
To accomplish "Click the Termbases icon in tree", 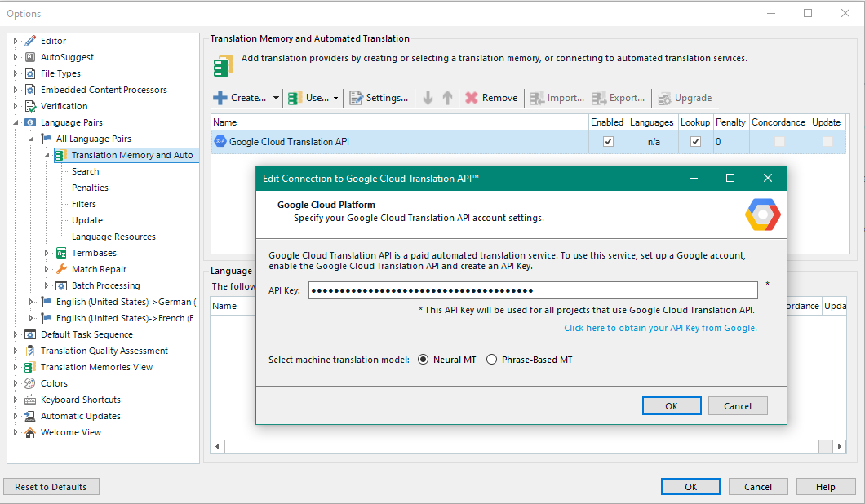I will [61, 253].
